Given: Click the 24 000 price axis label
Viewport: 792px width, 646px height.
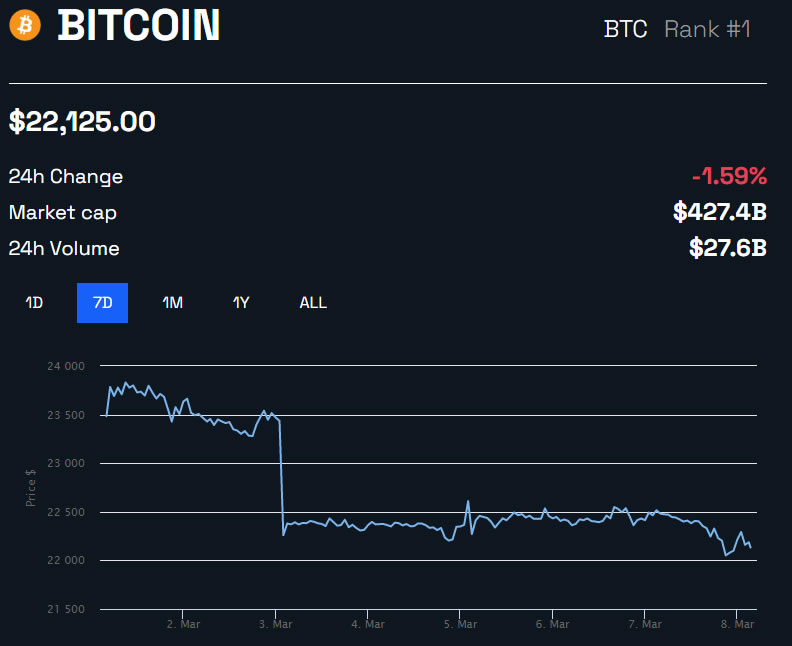Looking at the screenshot, I should (x=66, y=367).
